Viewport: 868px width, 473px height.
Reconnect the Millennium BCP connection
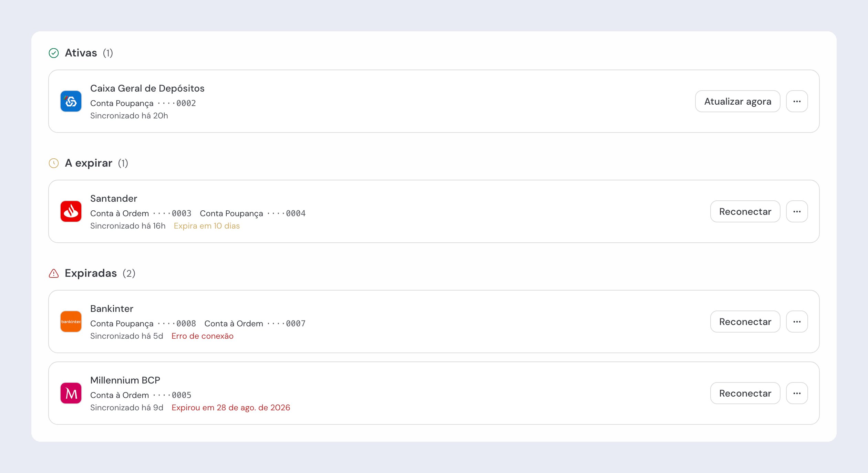click(x=745, y=393)
